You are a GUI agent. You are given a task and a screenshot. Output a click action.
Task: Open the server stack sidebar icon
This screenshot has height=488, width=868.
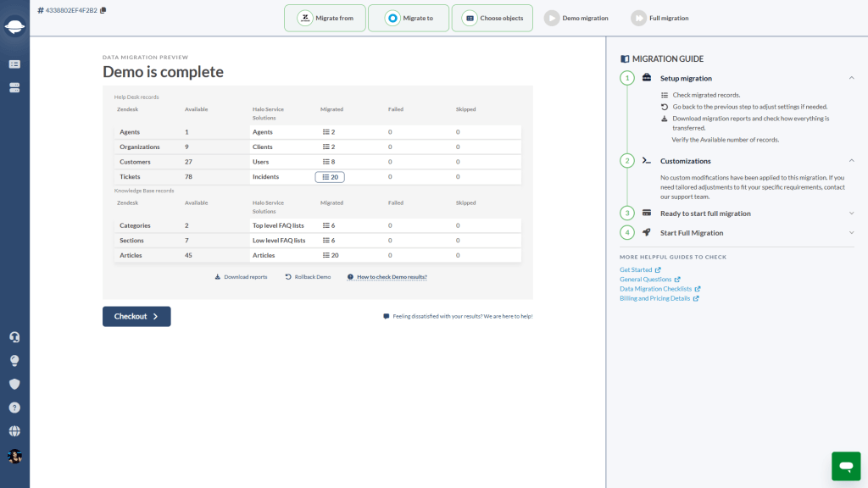14,87
